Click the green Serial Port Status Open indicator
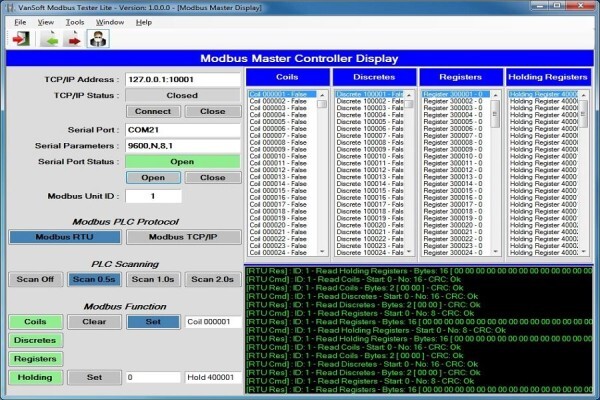Viewport: 600px width, 400px height. 183,162
